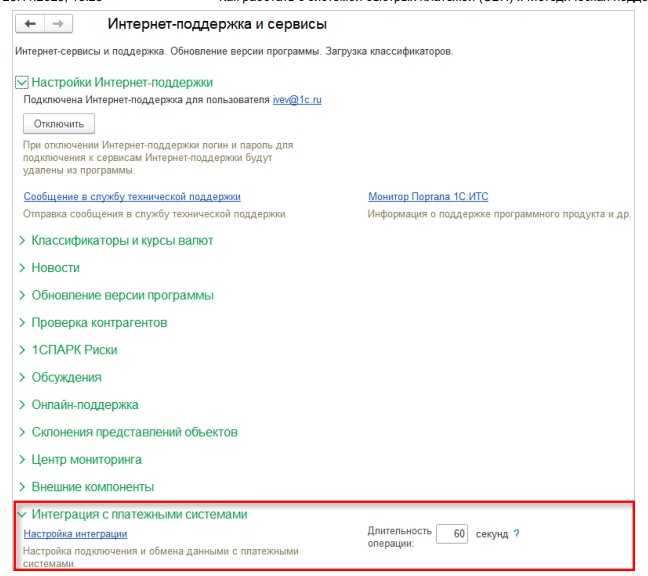Click the Отправка сообщения в службу description text

click(x=154, y=214)
